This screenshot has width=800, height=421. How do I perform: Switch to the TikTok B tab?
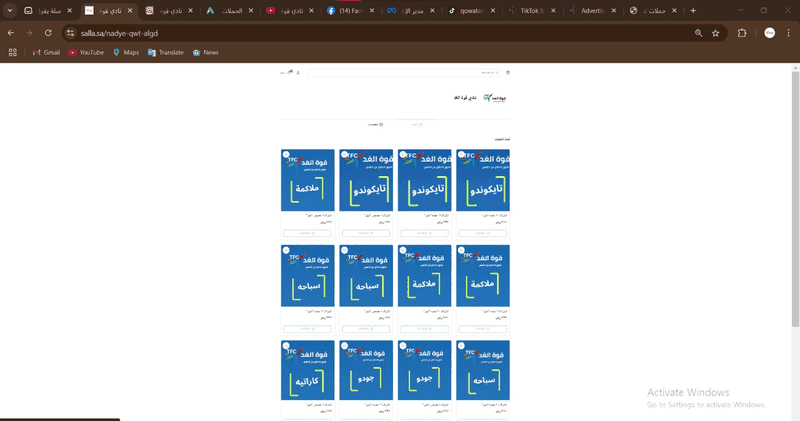[x=532, y=10]
